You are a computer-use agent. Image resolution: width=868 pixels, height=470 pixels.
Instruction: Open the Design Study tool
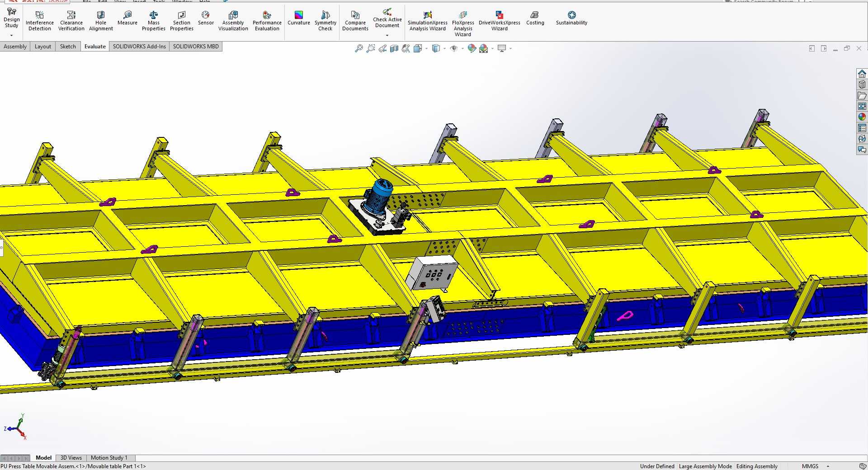click(11, 19)
